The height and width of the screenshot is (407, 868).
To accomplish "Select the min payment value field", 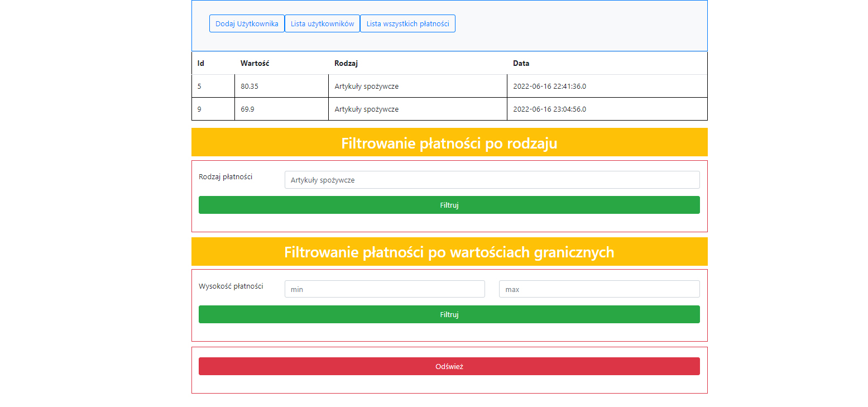I will click(x=385, y=289).
